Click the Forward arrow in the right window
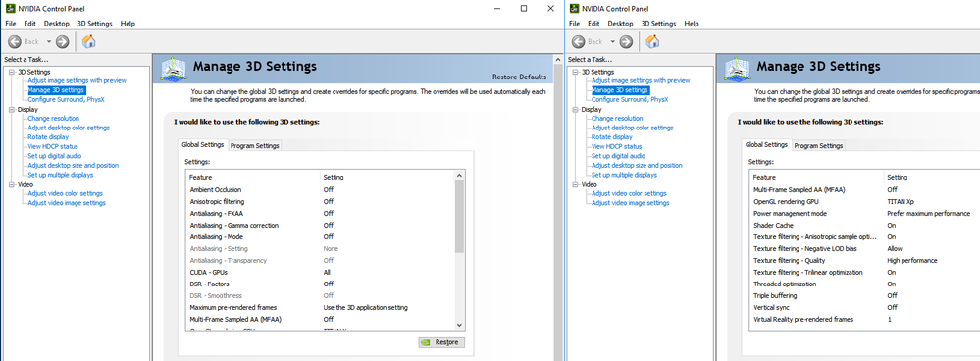The height and width of the screenshot is (361, 980). 626,42
